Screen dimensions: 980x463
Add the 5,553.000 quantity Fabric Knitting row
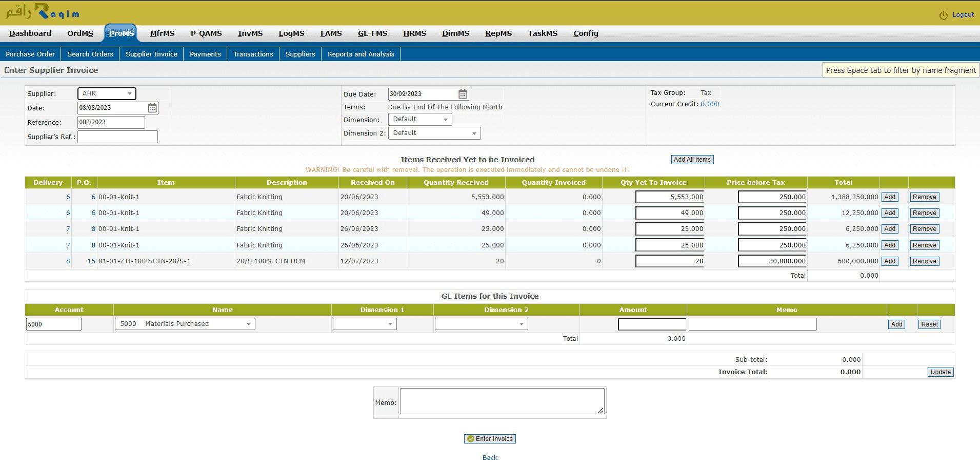click(889, 197)
